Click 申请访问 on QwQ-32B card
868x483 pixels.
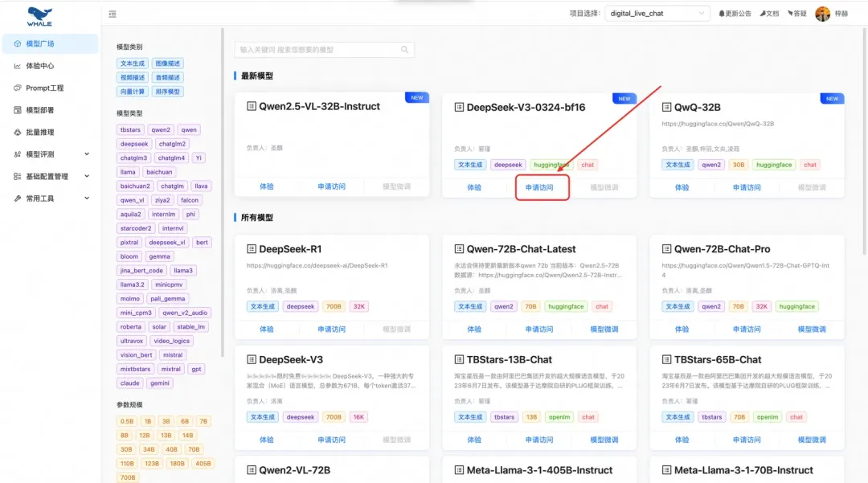[747, 187]
